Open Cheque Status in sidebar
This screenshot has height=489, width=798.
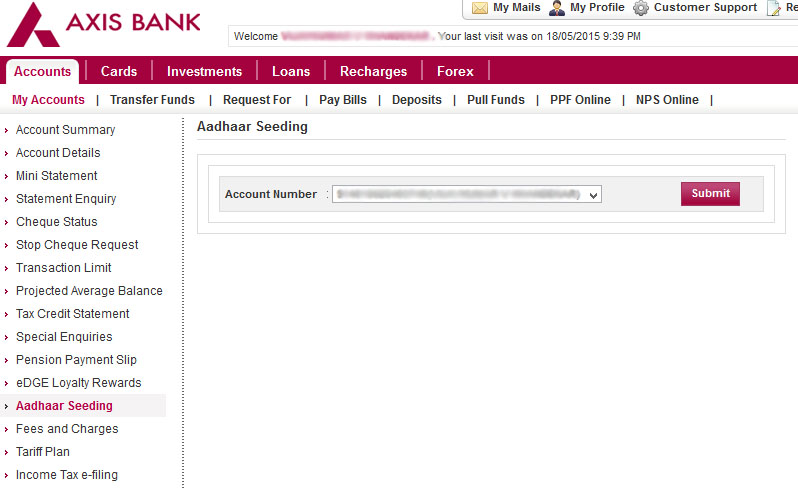(x=56, y=222)
